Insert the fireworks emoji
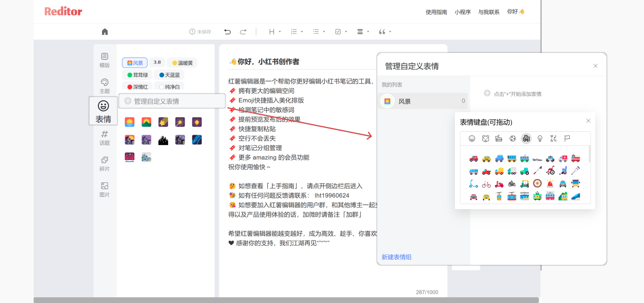 180,122
